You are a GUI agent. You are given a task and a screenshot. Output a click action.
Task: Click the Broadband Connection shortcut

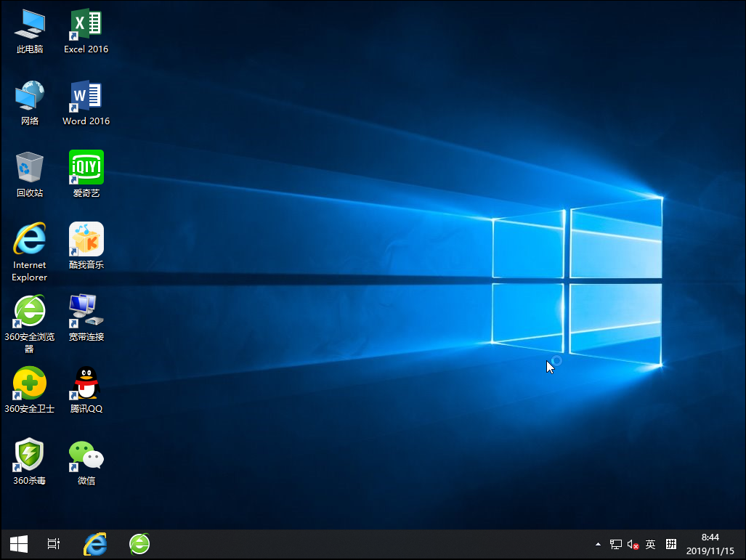tap(86, 312)
